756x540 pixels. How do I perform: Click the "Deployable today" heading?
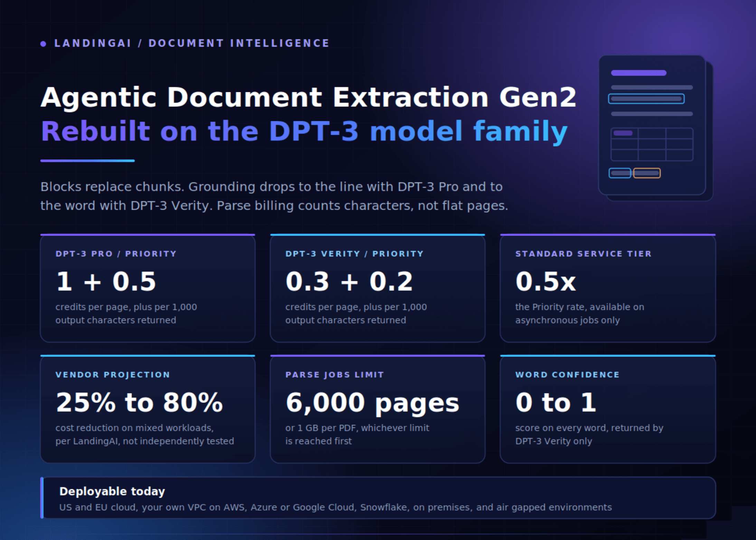point(112,491)
